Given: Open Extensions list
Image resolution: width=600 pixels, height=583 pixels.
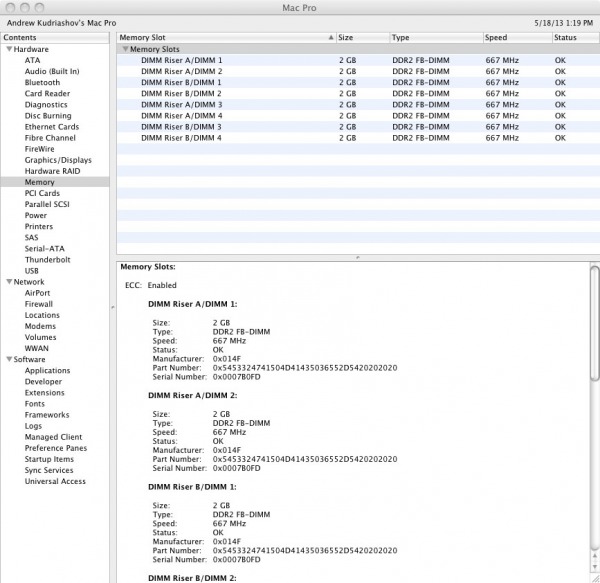Looking at the screenshot, I should pyautogui.click(x=45, y=393).
